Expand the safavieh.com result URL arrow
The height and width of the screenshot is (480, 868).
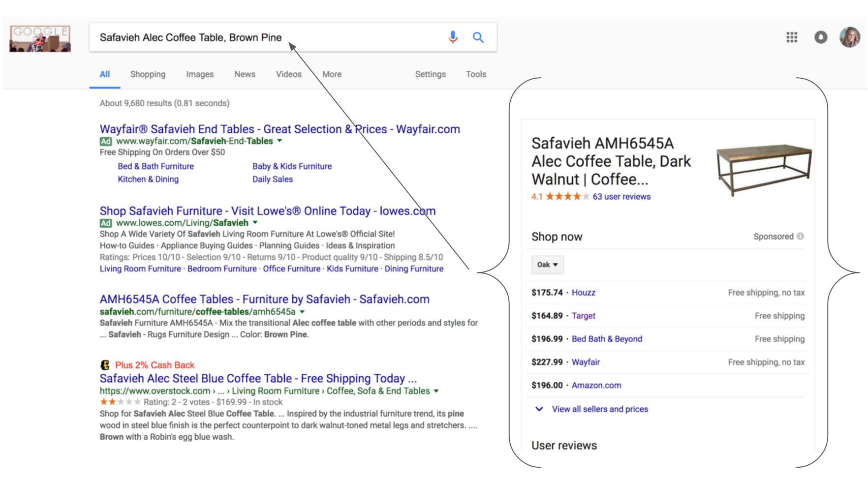pyautogui.click(x=302, y=312)
